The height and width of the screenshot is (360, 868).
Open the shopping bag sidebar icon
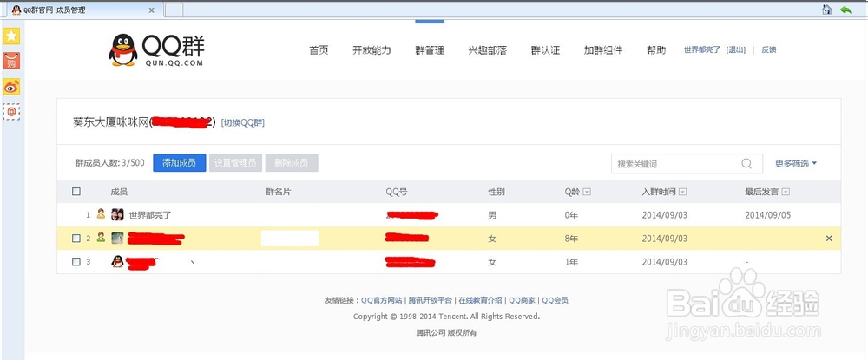pyautogui.click(x=11, y=61)
